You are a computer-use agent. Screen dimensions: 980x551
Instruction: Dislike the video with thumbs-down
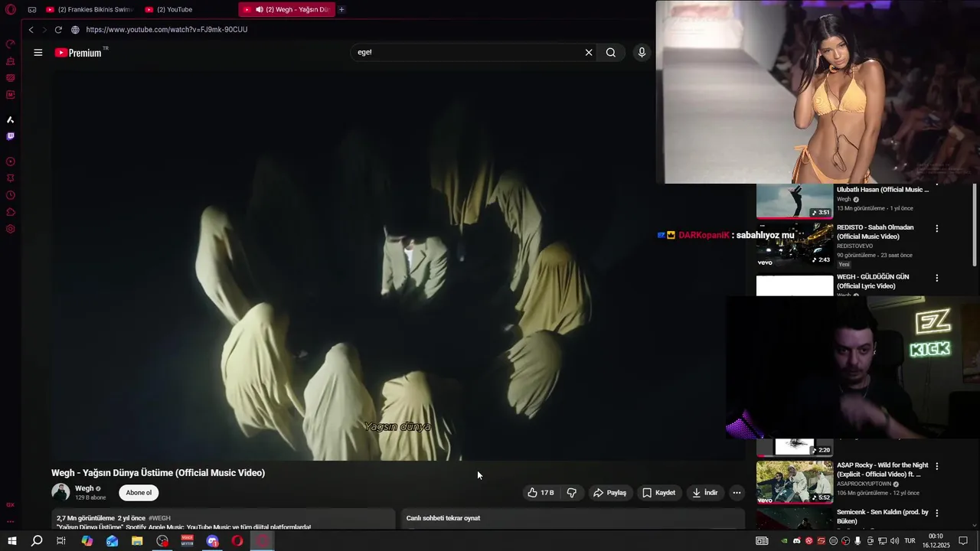(x=571, y=493)
